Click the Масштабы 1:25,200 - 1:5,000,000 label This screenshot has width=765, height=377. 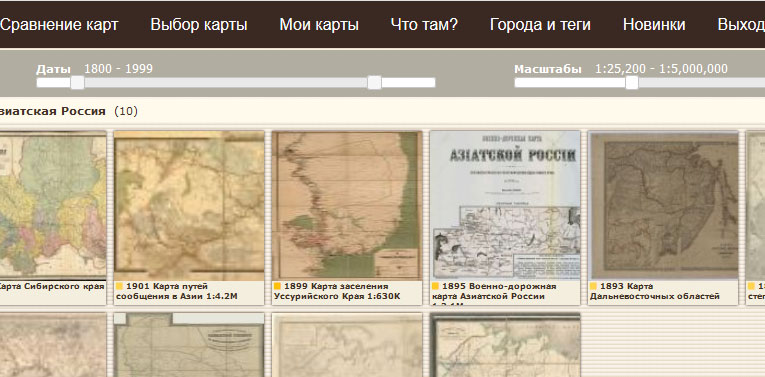point(621,69)
